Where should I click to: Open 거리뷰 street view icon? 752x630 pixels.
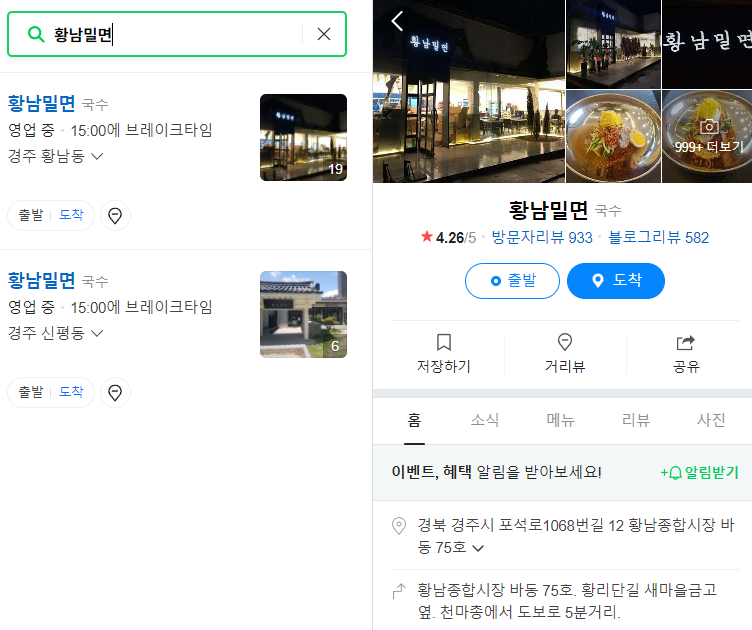(x=565, y=342)
